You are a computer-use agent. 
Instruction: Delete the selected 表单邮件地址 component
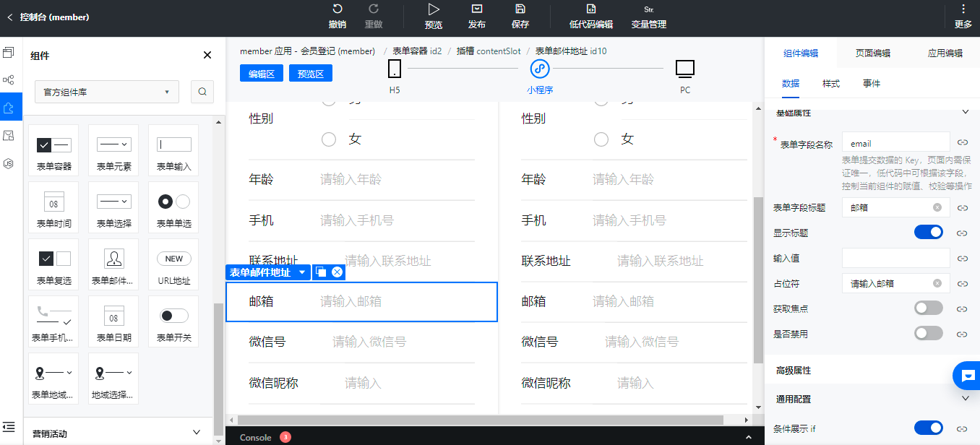pyautogui.click(x=337, y=272)
